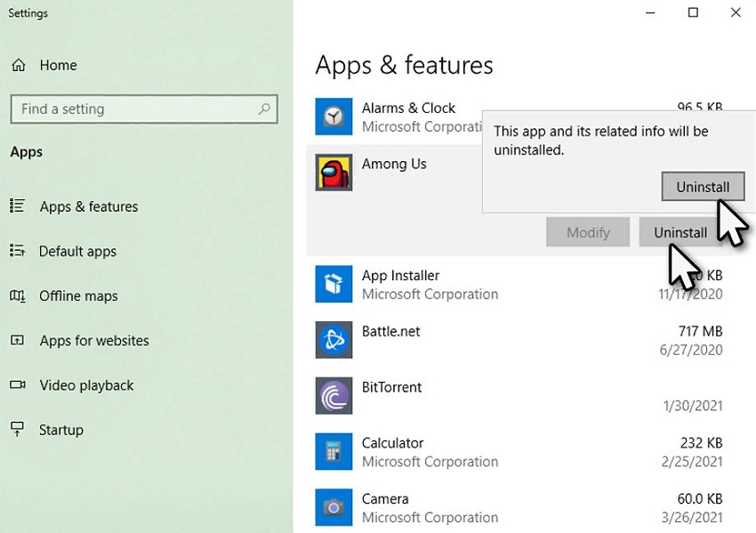Click the Offline maps sidebar icon
Viewport: 756px width, 533px height.
[18, 295]
